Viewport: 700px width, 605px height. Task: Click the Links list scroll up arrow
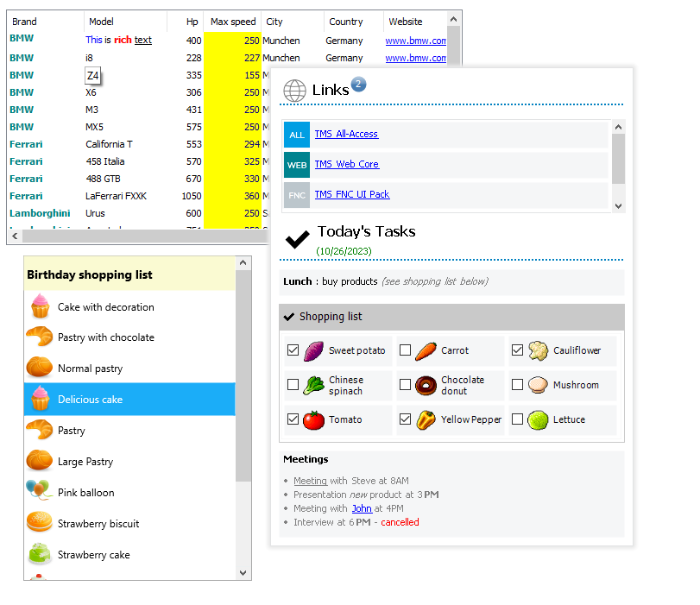coord(618,127)
